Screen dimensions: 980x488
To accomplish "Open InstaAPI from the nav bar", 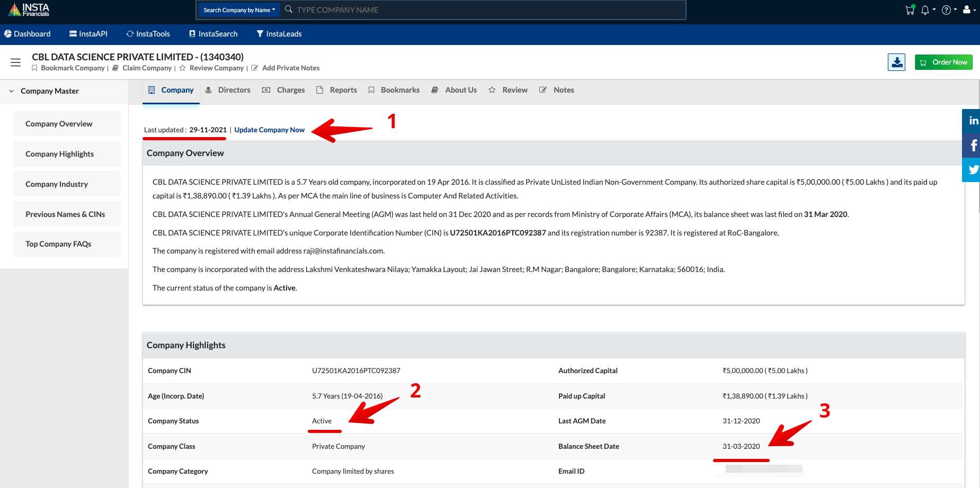I will 88,34.
